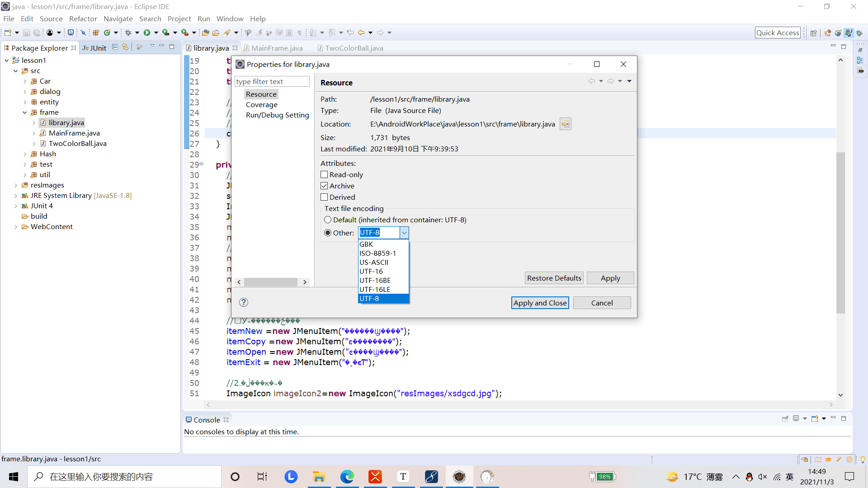Viewport: 868px width, 488px height.
Task: Click Restore Defaults button
Action: (554, 278)
